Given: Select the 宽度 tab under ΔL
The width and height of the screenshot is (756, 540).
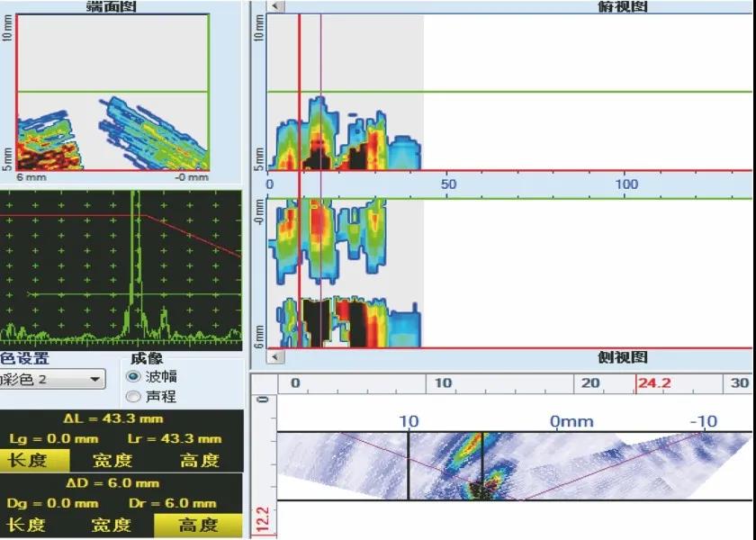Looking at the screenshot, I should 112,460.
